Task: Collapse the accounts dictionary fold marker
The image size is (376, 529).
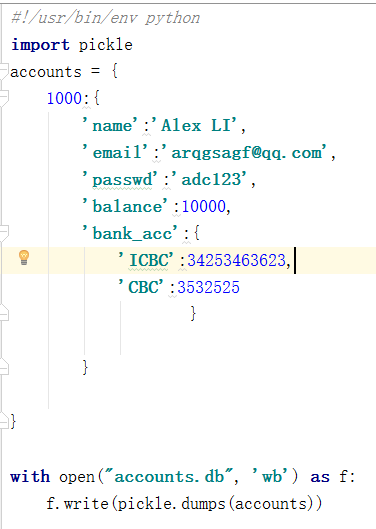Action: pyautogui.click(x=4, y=71)
